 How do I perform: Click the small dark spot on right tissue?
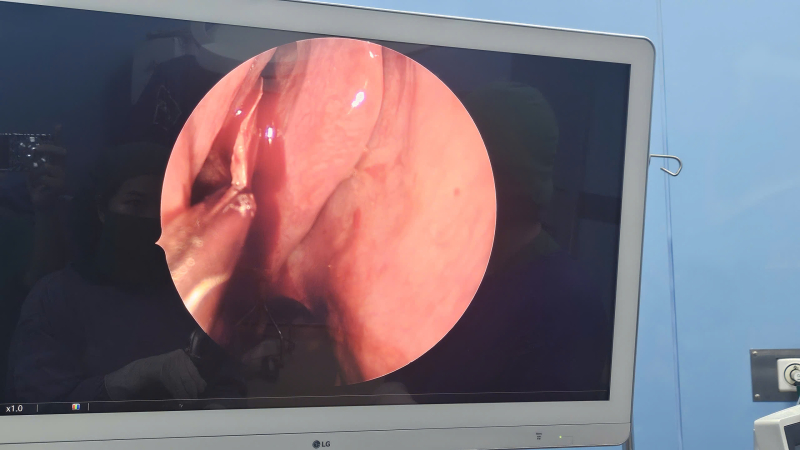click(x=456, y=188)
